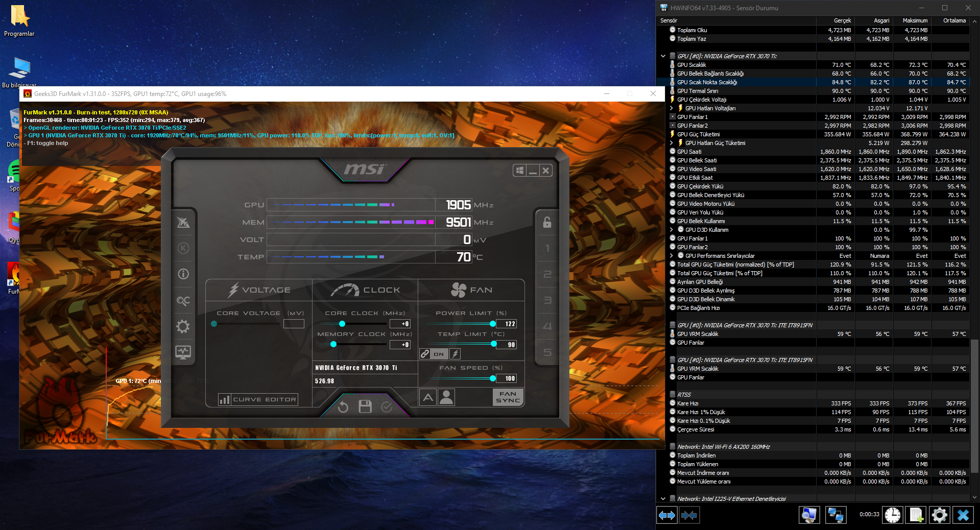Toggle temperature priority lightning icon

[x=455, y=354]
